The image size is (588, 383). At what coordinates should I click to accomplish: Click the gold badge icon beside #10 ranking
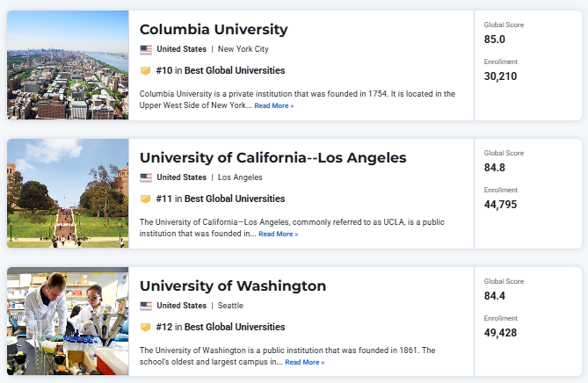(x=146, y=70)
